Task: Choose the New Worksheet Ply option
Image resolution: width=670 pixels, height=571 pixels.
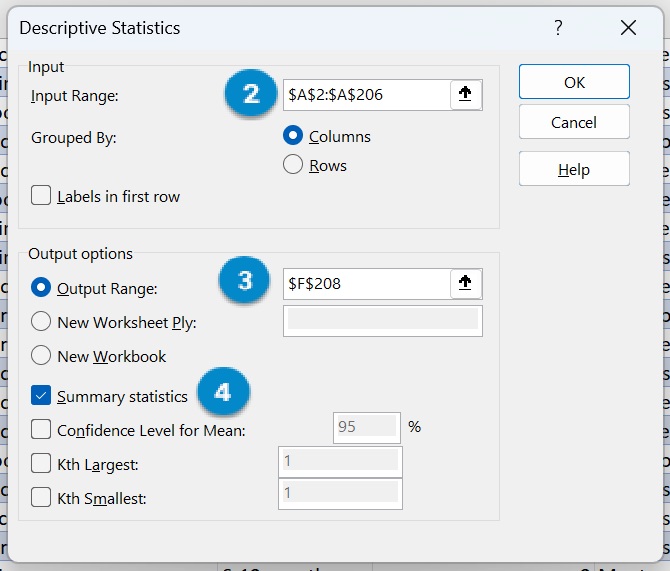Action: coord(41,321)
